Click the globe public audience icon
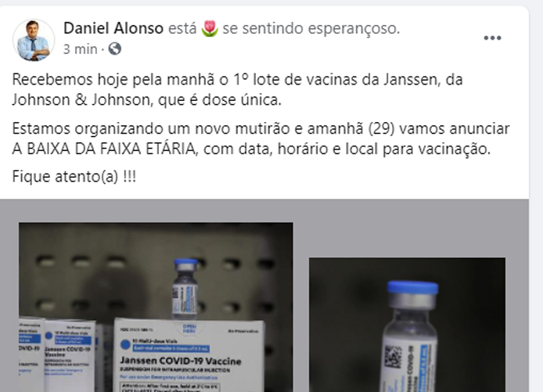The height and width of the screenshot is (392, 543). coord(115,49)
